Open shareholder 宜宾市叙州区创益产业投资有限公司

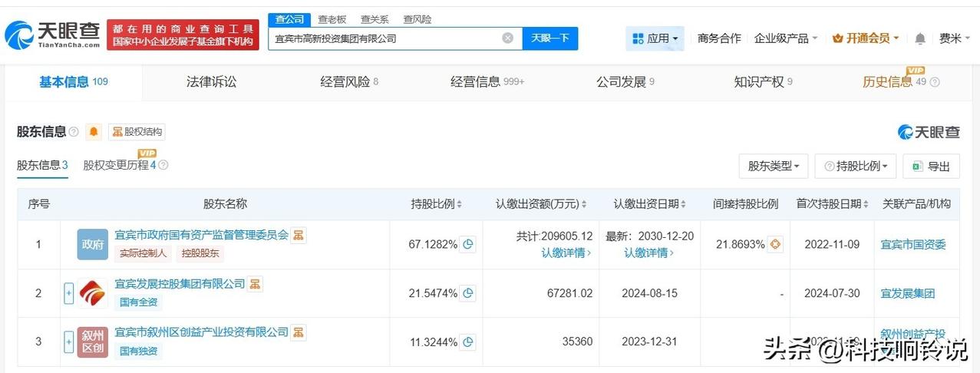click(201, 332)
